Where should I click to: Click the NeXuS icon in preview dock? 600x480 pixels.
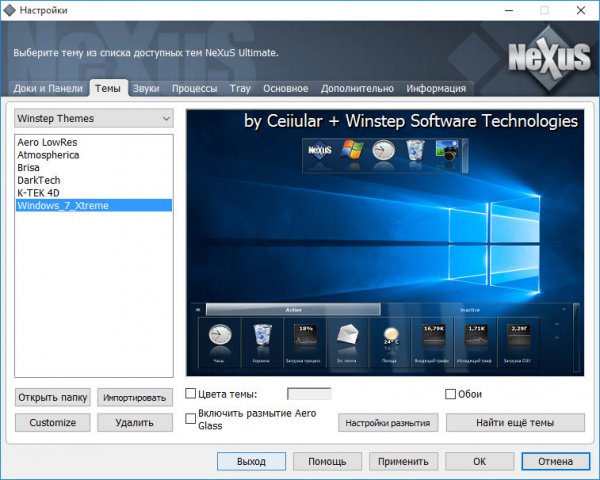320,150
